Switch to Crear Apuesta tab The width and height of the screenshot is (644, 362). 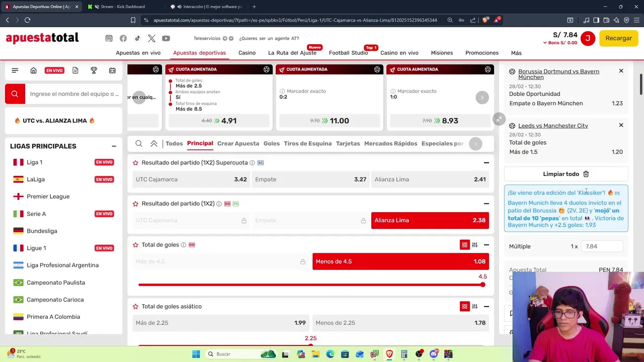coord(238,144)
